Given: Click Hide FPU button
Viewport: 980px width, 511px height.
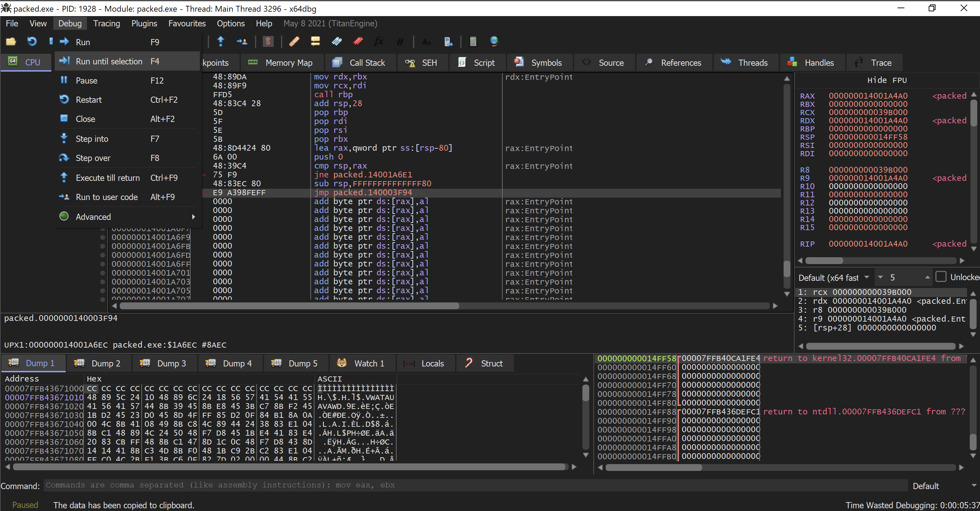Looking at the screenshot, I should [x=887, y=80].
